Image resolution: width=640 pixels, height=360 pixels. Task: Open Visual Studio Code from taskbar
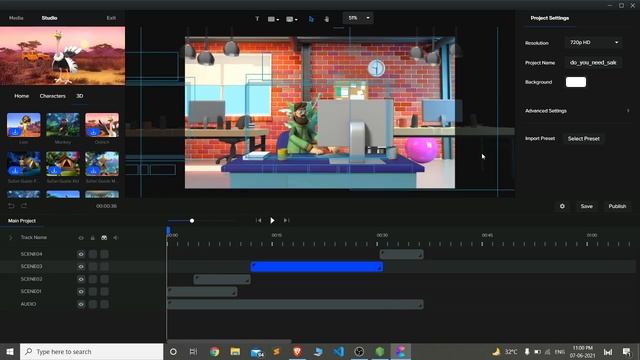(x=339, y=351)
